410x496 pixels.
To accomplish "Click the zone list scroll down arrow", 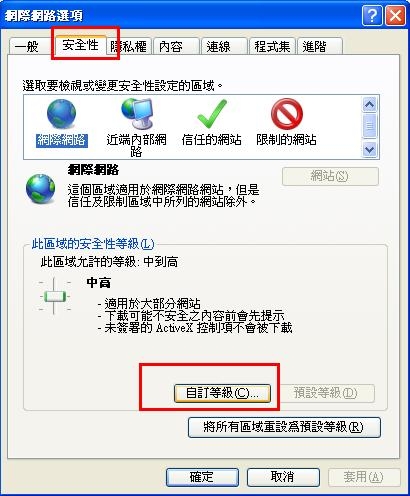I will pyautogui.click(x=369, y=150).
